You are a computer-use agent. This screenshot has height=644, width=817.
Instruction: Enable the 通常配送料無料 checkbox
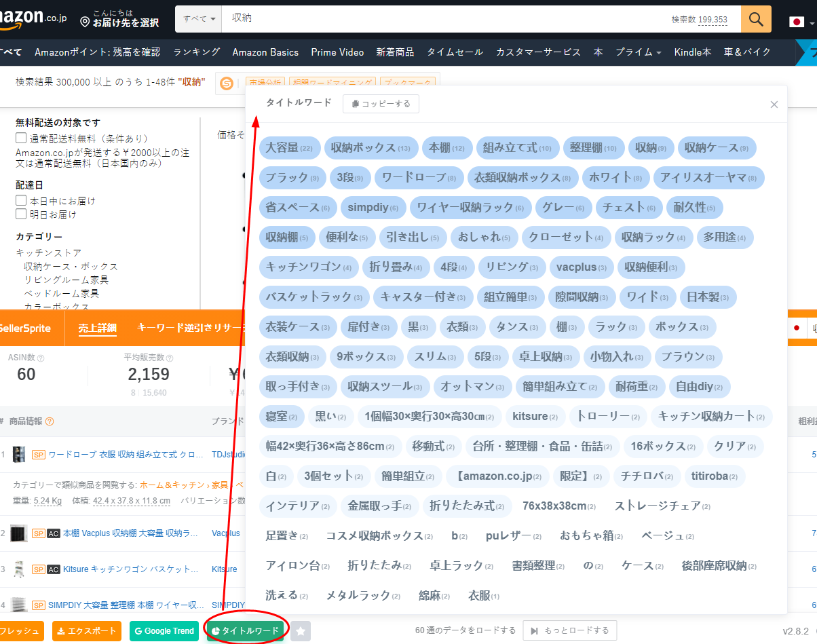[21, 138]
